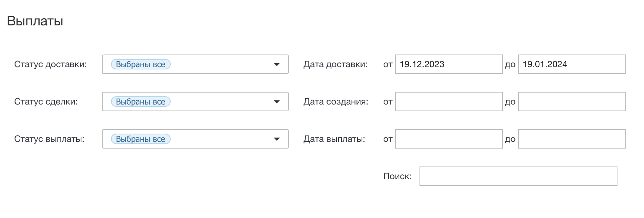Viewport: 644px width, 218px height.
Task: Click the 'Статус сделки:' label
Action: [46, 102]
